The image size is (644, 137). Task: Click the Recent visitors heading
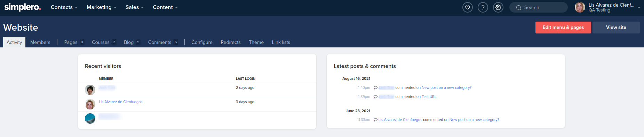pyautogui.click(x=103, y=66)
